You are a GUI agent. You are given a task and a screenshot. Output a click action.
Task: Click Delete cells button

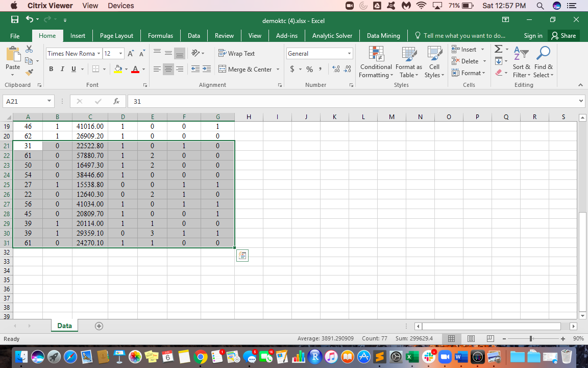[465, 61]
